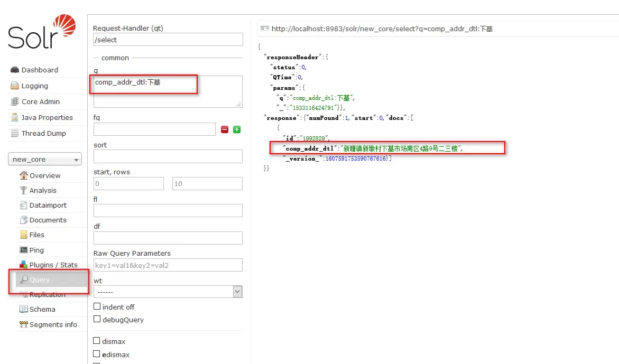Viewport: 619px width, 364px height.
Task: Click the Plugins / Stats blocks icon
Action: coord(24,265)
